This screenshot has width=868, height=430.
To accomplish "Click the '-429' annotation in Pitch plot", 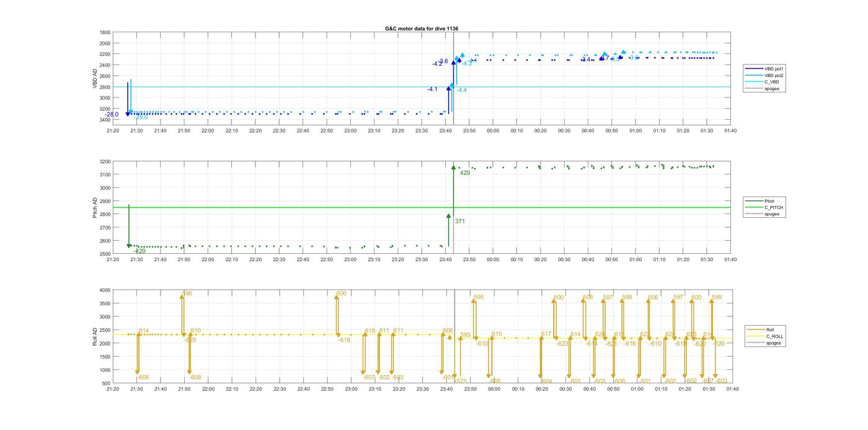I will coord(140,251).
